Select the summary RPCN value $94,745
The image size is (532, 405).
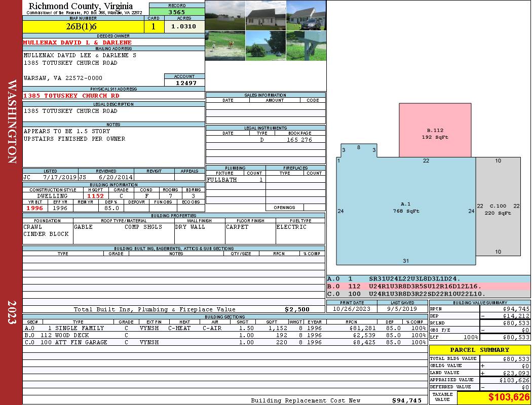pos(516,309)
